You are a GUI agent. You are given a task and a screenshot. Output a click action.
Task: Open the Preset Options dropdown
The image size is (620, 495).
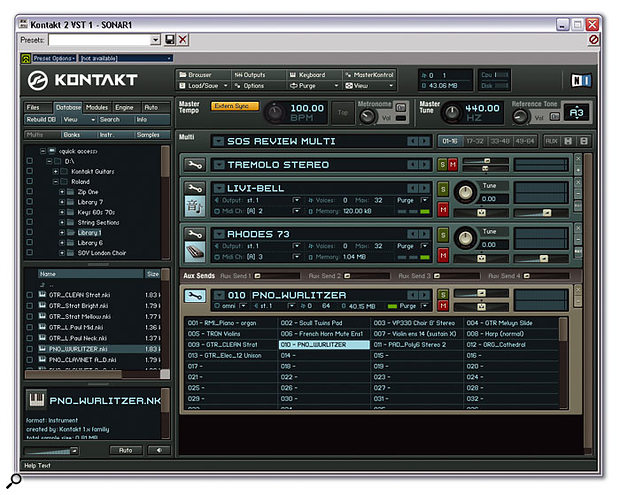click(x=55, y=59)
